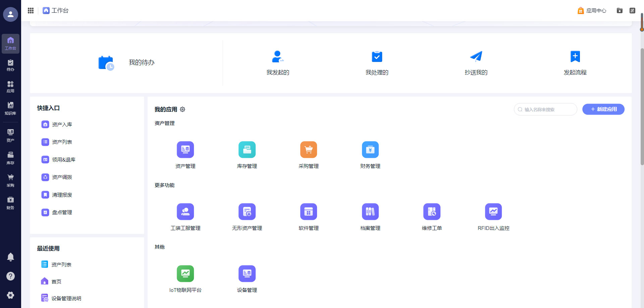Switch to 知识库 in the left sidebar
644x308 pixels.
click(10, 109)
